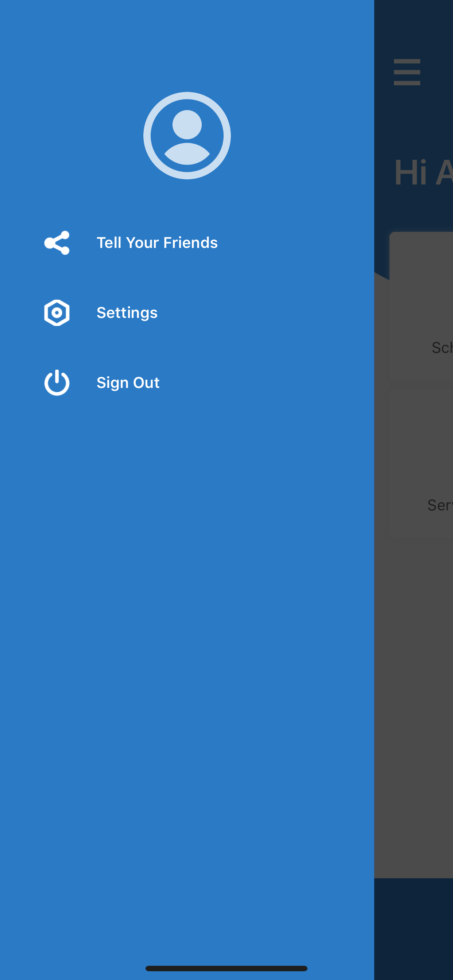Click empty blue drawer space below Sign Out

[x=187, y=647]
